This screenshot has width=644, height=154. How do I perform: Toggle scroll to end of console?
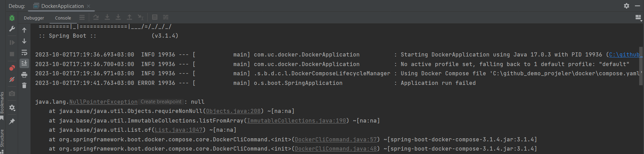(x=24, y=63)
